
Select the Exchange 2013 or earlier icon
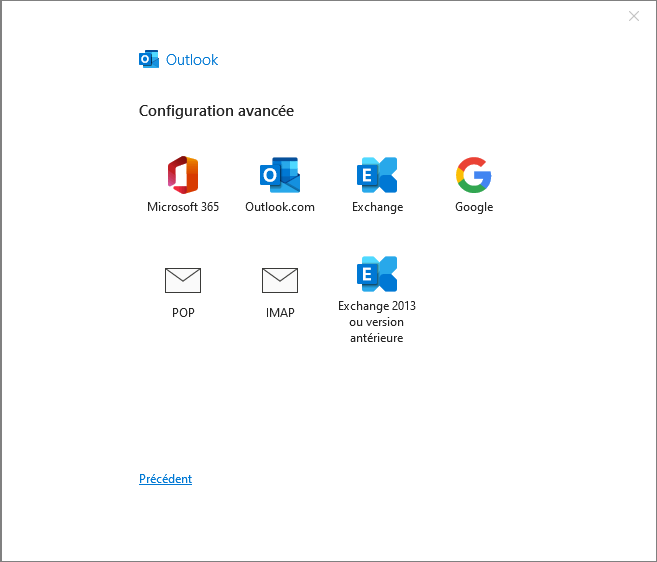click(x=377, y=274)
